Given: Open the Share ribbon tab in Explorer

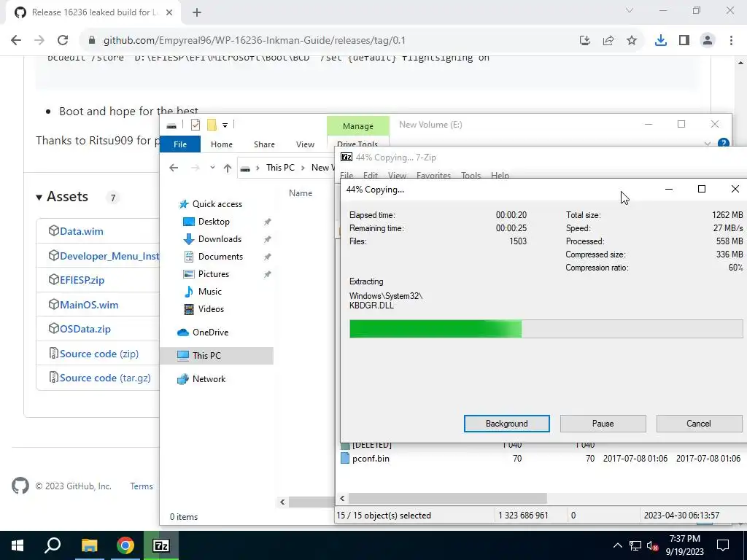Looking at the screenshot, I should [x=264, y=144].
